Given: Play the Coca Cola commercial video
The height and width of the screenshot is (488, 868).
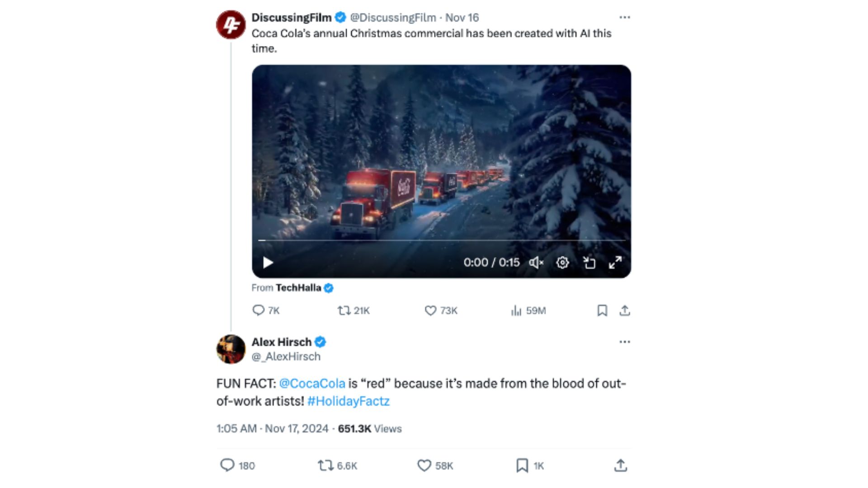Looking at the screenshot, I should (x=268, y=263).
